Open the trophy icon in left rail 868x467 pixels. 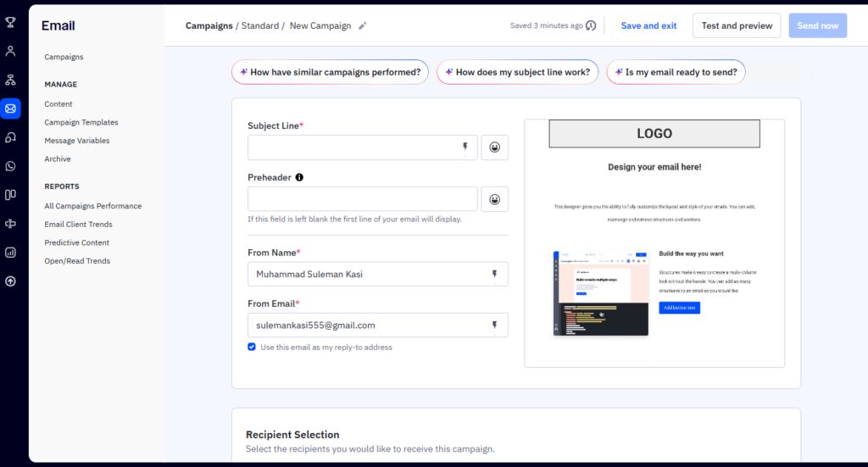click(10, 22)
